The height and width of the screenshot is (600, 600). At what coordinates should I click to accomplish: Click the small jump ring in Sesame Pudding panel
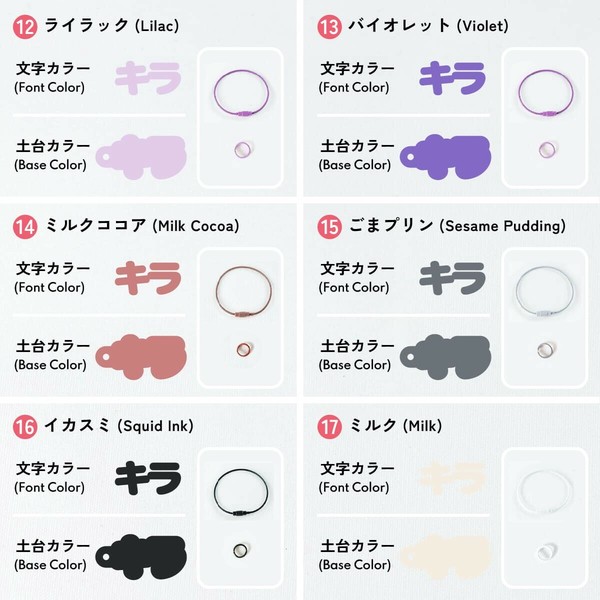(x=545, y=350)
